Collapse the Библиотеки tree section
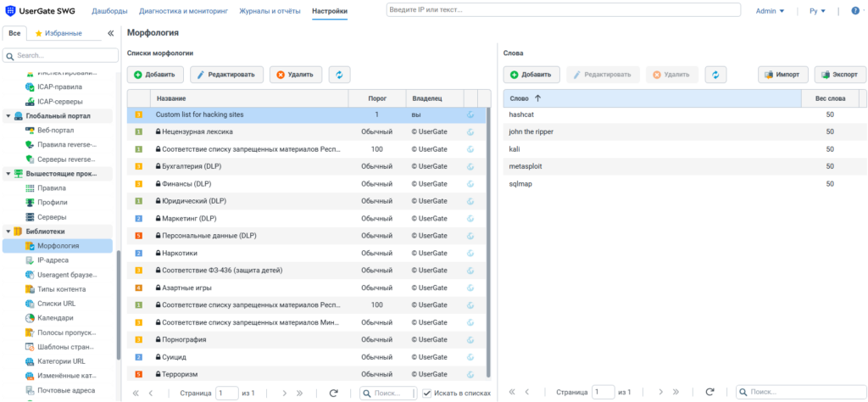Image resolution: width=868 pixels, height=402 pixels. tap(8, 232)
